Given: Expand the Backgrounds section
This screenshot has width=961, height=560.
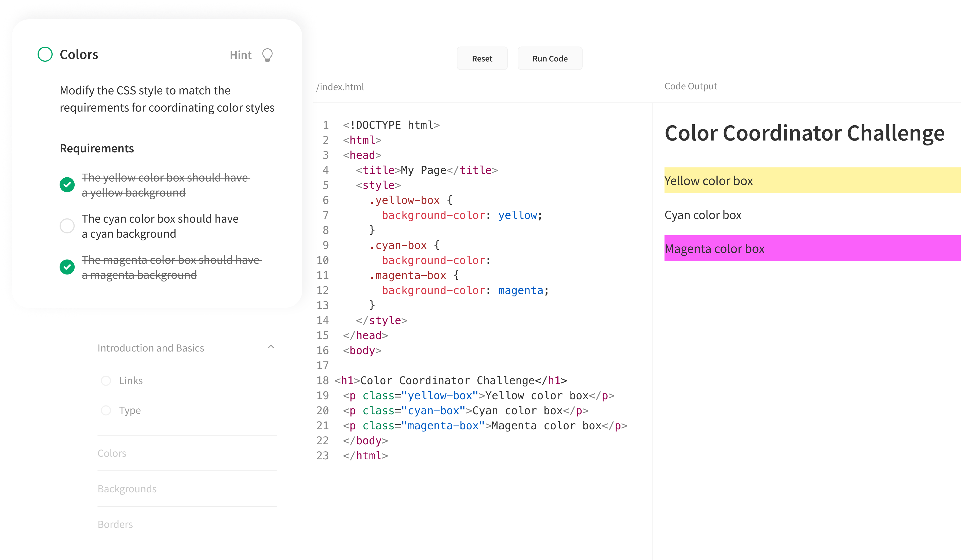Looking at the screenshot, I should [x=127, y=488].
